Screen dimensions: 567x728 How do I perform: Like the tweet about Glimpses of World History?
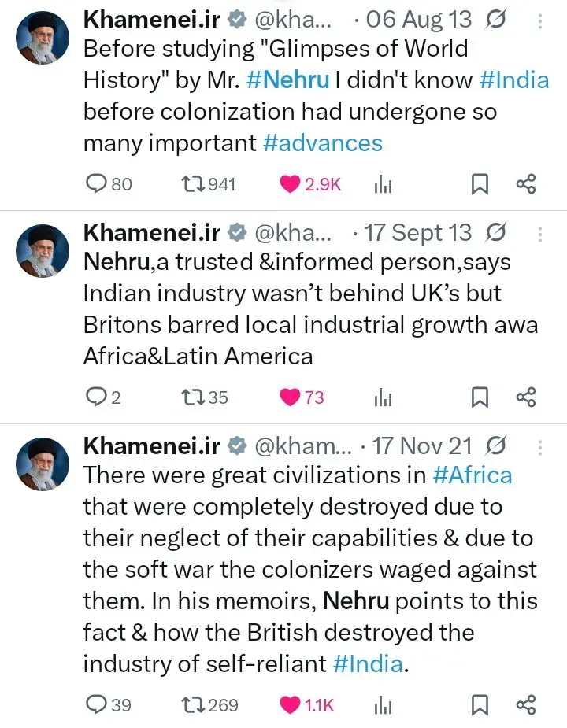[x=288, y=183]
